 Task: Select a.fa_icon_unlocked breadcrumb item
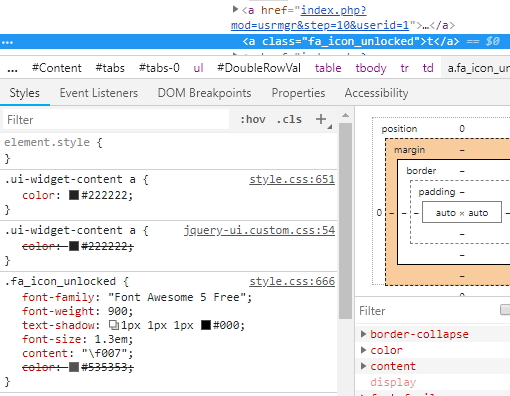click(476, 68)
